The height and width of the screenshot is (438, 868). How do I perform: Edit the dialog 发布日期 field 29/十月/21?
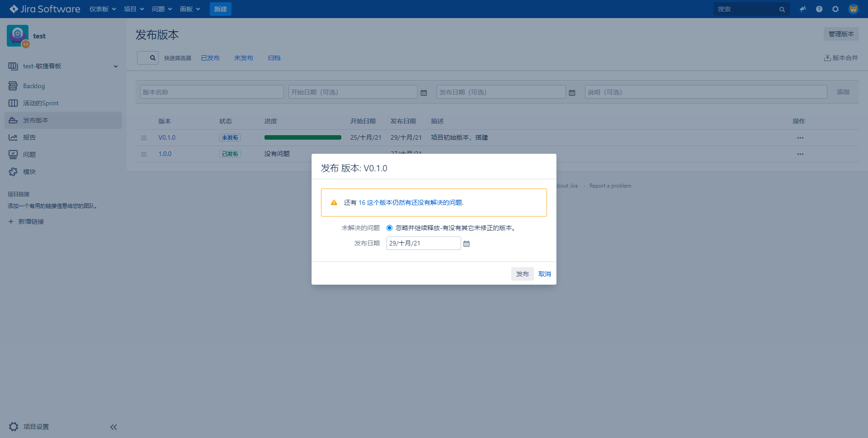pyautogui.click(x=424, y=243)
